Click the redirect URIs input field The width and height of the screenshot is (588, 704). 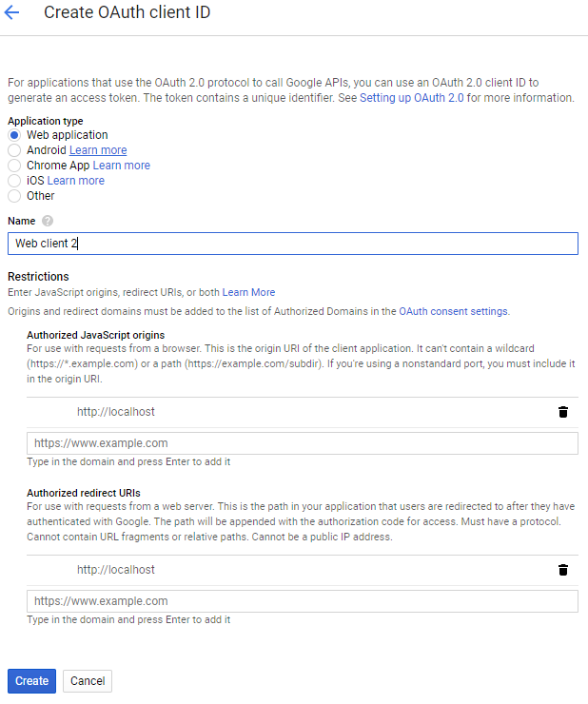click(303, 601)
